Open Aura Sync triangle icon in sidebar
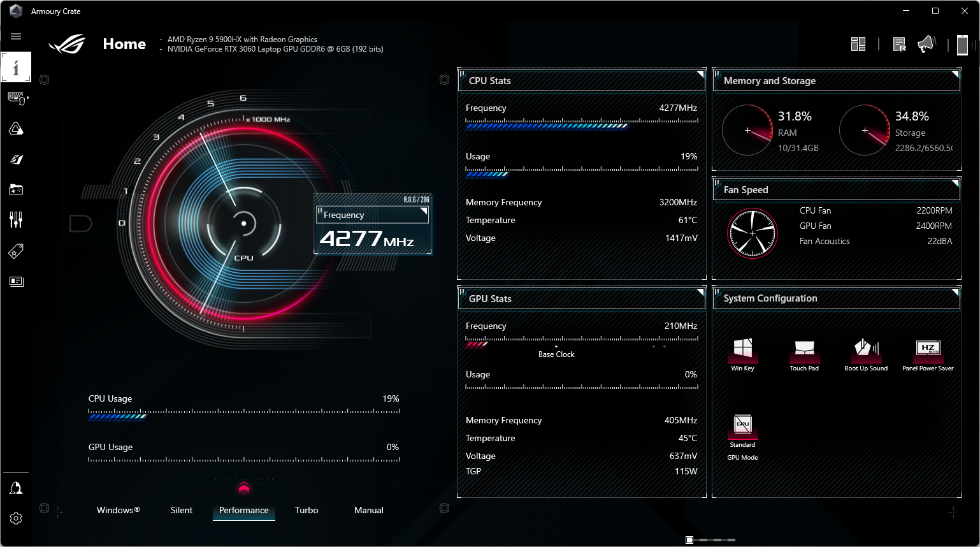980x547 pixels. pos(16,129)
